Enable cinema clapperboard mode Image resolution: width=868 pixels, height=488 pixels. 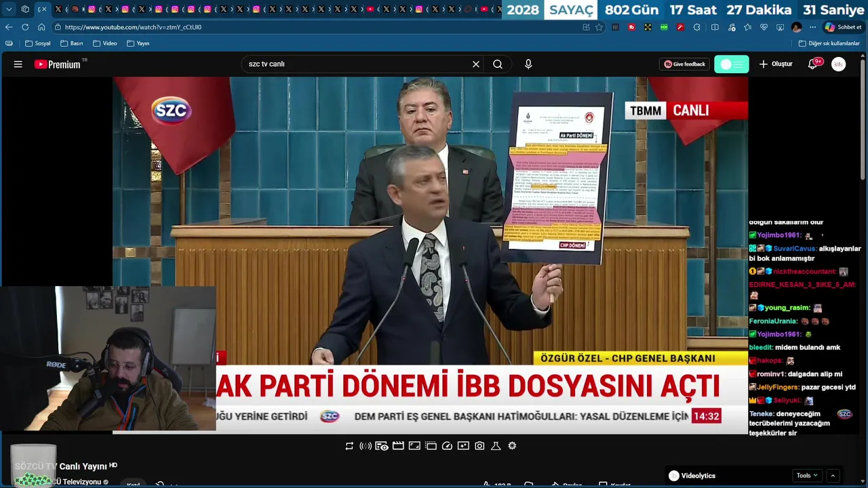tap(398, 446)
